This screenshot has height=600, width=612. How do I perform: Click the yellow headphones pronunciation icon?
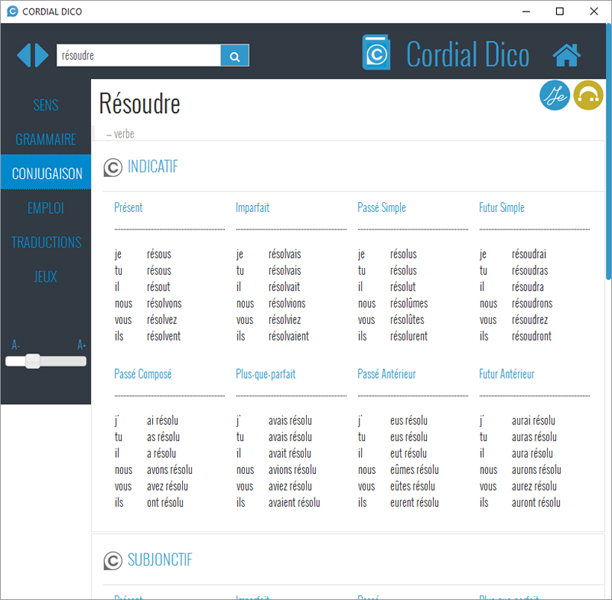[588, 95]
